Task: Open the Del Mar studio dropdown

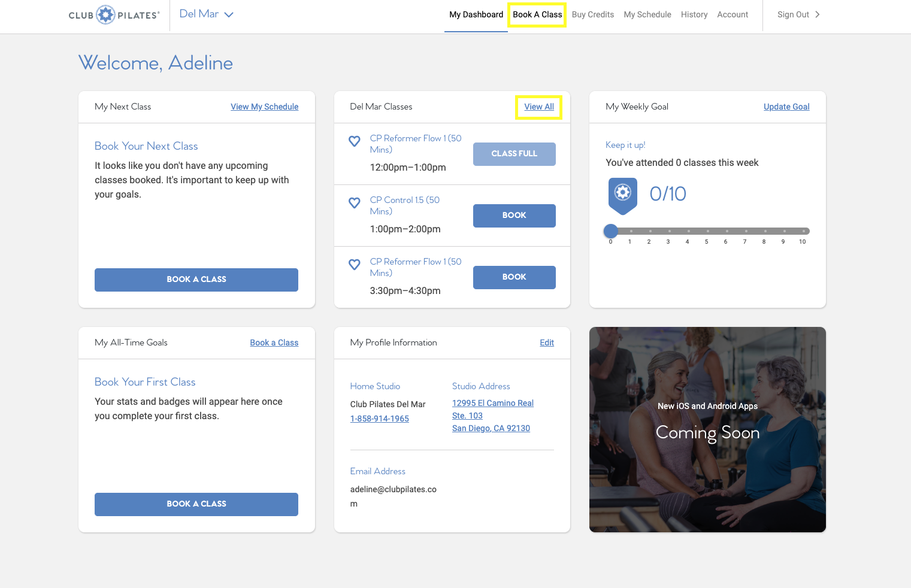Action: tap(206, 14)
